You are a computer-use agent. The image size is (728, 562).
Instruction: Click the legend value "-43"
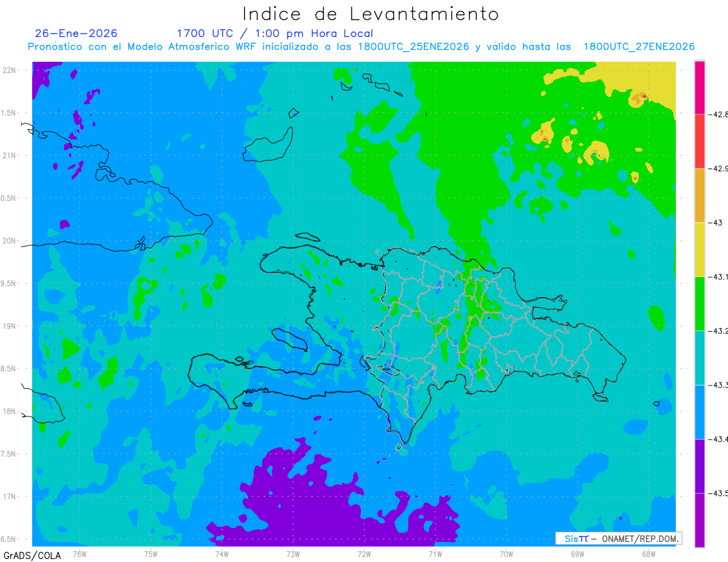[x=715, y=222]
